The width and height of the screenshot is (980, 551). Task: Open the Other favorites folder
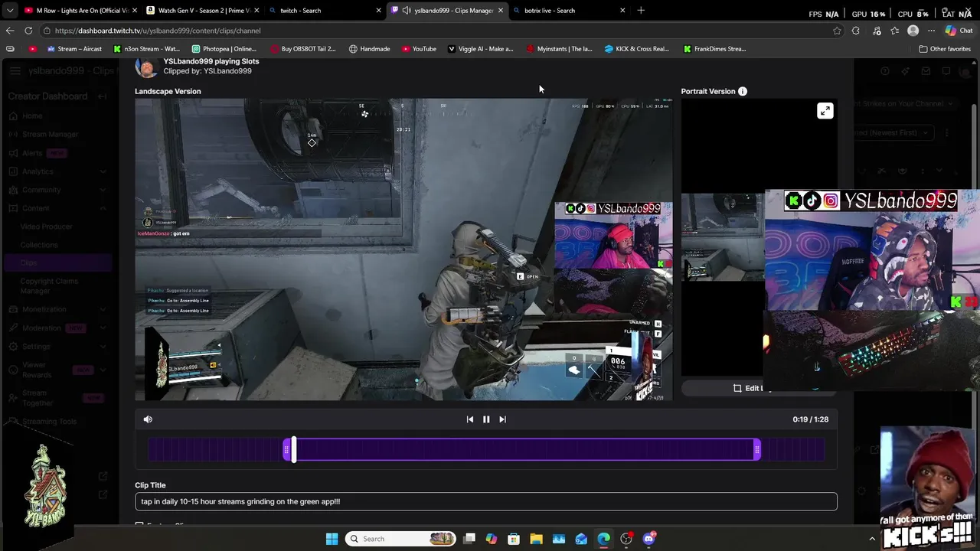pyautogui.click(x=945, y=49)
